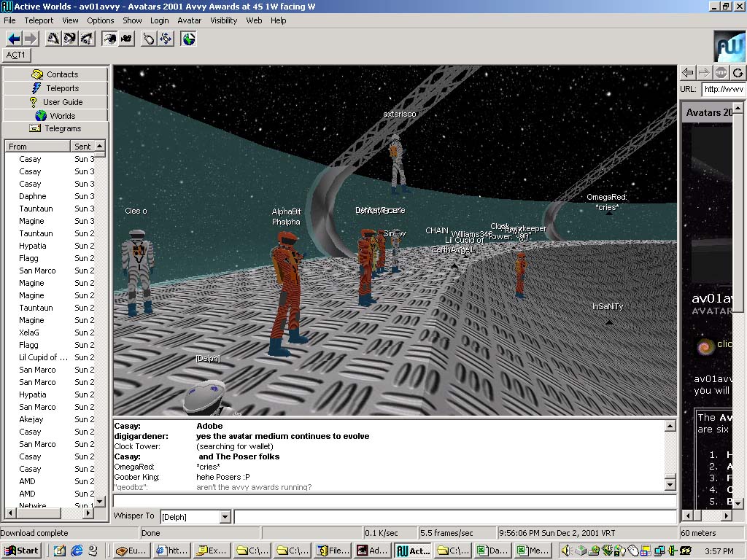The image size is (747, 560).
Task: Open the Worlds list tab
Action: coord(55,116)
